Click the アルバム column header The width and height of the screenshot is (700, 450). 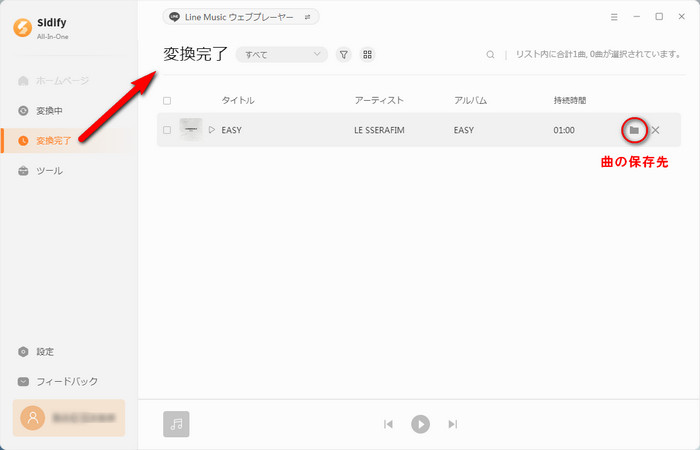click(x=470, y=100)
